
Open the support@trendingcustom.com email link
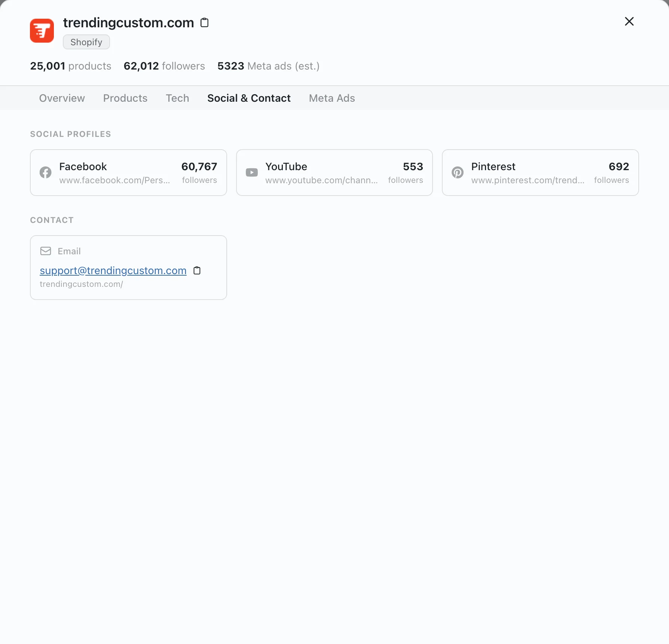click(112, 270)
